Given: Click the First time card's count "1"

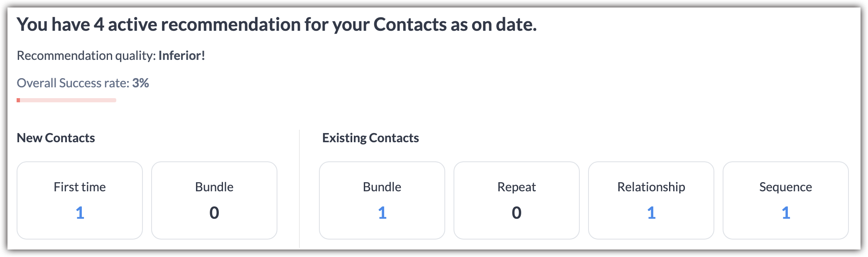Looking at the screenshot, I should 80,213.
